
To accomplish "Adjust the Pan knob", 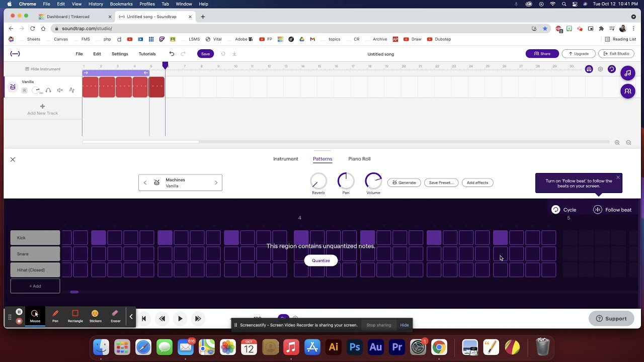I will click(x=346, y=181).
